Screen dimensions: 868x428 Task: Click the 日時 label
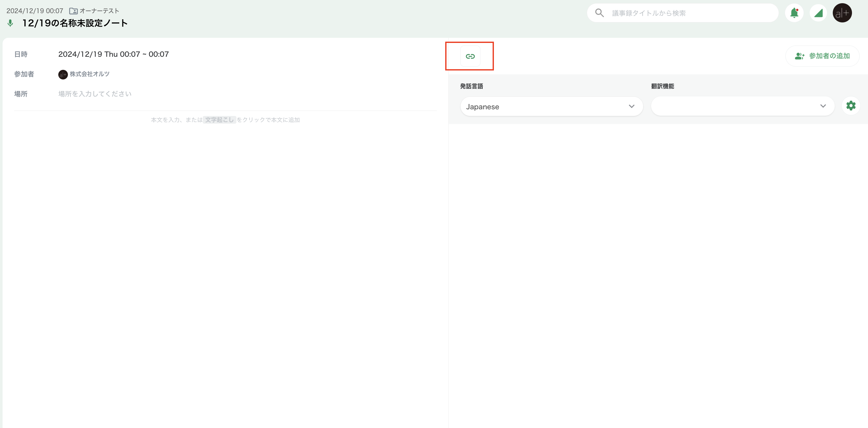tap(21, 54)
